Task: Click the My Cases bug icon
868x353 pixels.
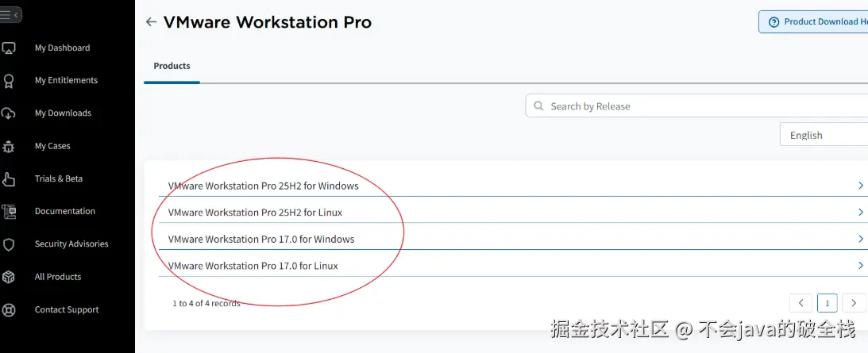Action: [x=9, y=147]
